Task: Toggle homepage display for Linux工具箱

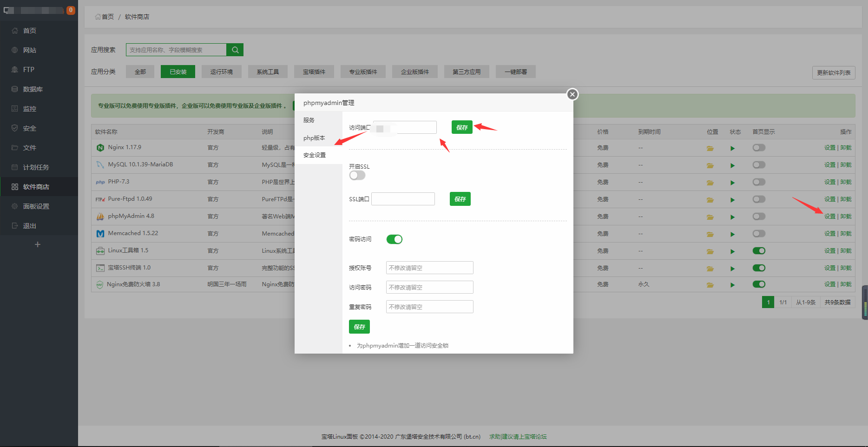Action: click(759, 251)
